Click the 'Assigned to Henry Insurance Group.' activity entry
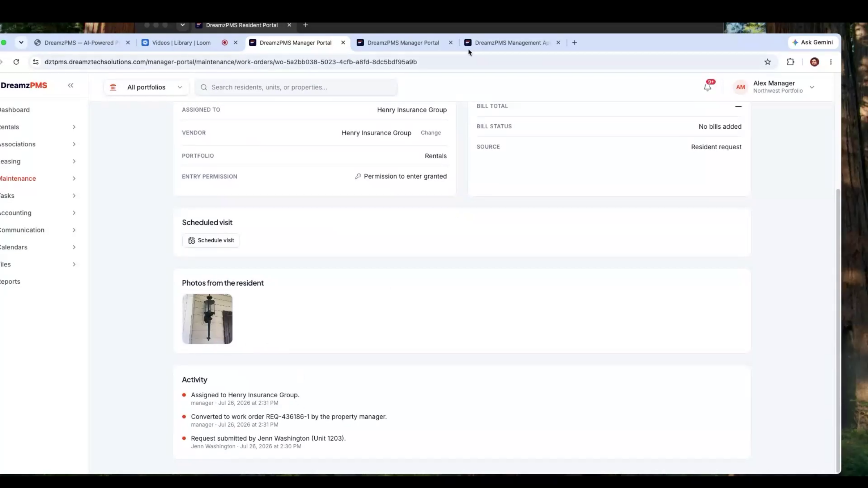This screenshot has width=868, height=488. coord(245,395)
